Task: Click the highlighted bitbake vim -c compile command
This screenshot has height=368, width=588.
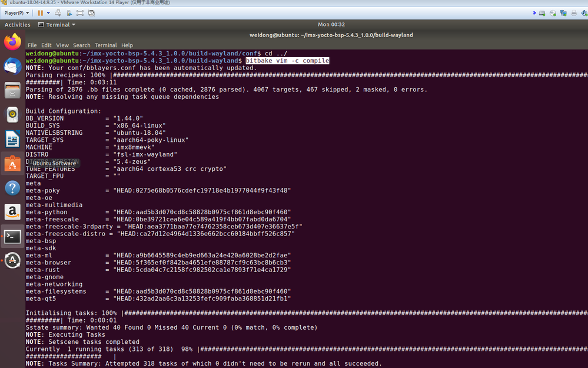Action: pyautogui.click(x=287, y=61)
